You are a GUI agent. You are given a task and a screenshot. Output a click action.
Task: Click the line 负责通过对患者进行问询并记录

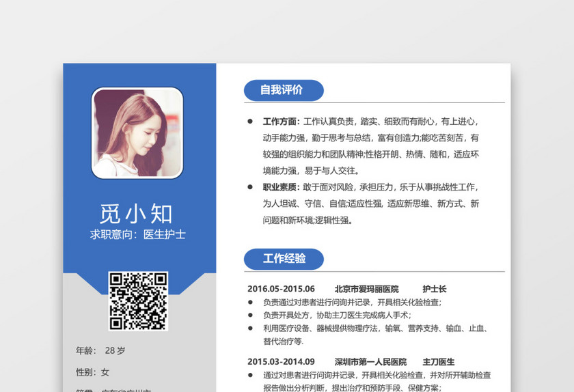coord(352,303)
